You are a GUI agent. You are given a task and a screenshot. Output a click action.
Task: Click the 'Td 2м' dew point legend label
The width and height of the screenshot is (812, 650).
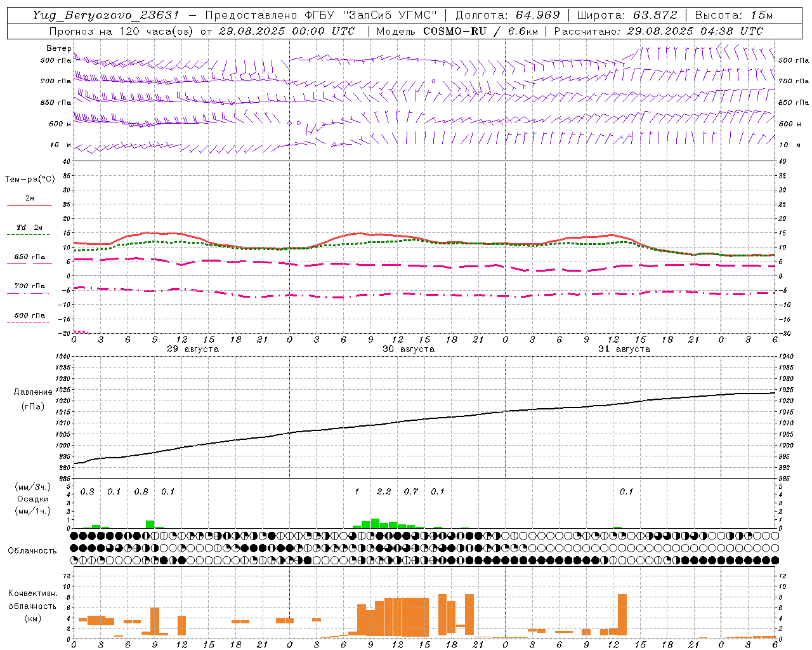tap(30, 227)
